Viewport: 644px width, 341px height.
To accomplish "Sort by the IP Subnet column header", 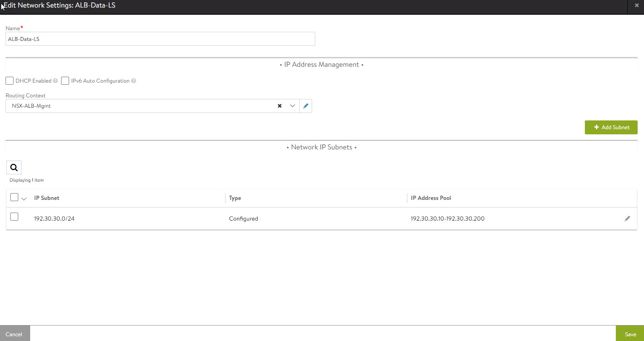I will [x=46, y=198].
